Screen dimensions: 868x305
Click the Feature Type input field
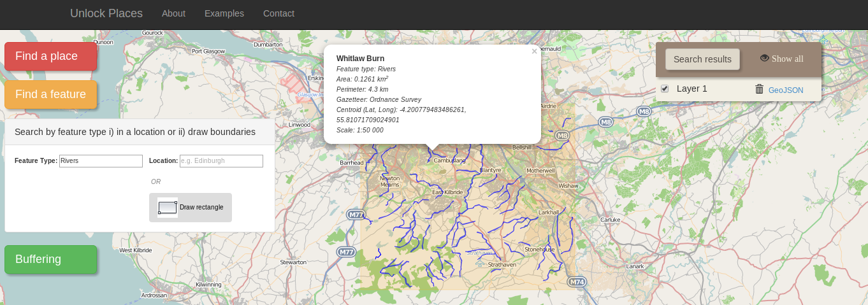[101, 161]
